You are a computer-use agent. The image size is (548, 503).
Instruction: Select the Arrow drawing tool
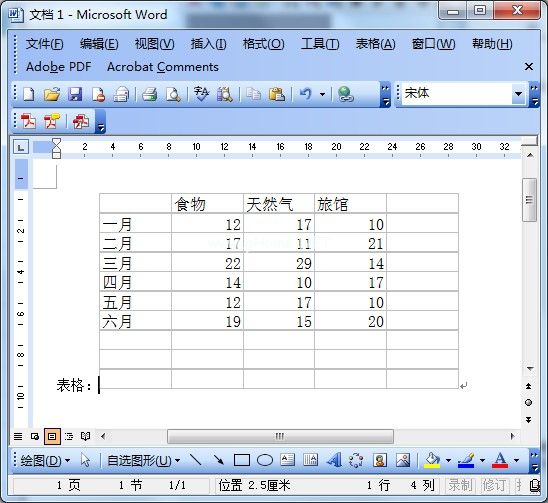tap(218, 460)
